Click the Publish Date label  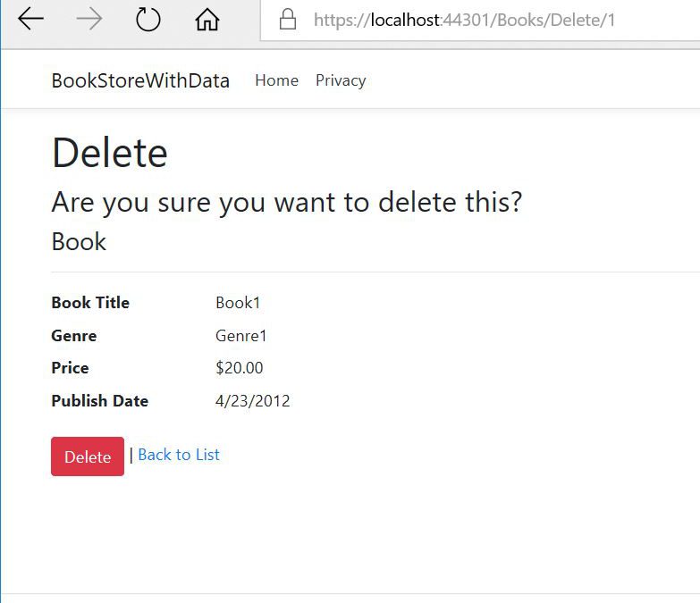[100, 401]
